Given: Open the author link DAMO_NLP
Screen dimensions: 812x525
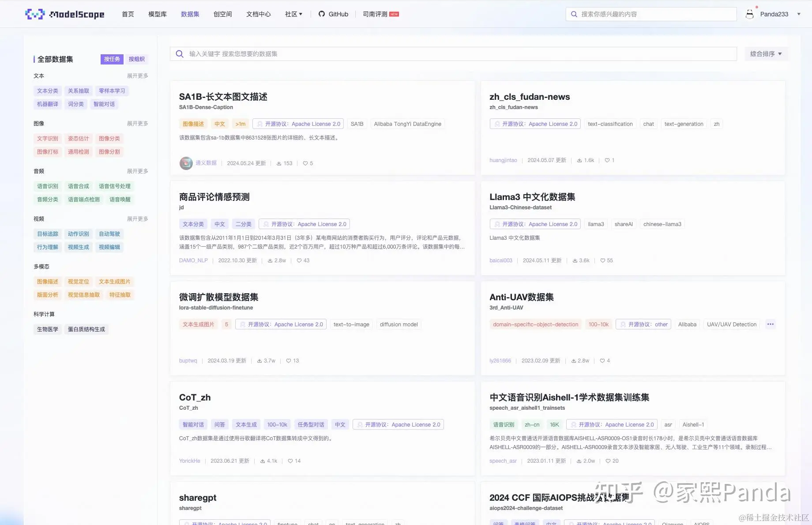Looking at the screenshot, I should (x=193, y=261).
